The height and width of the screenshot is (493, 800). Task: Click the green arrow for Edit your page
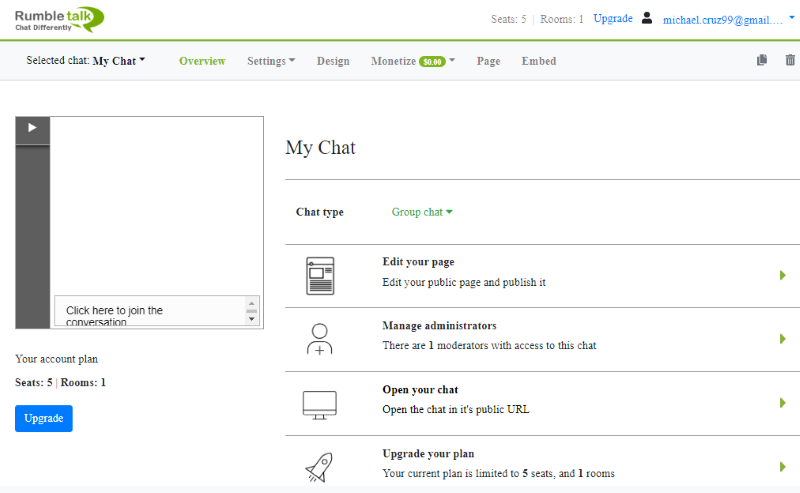[x=783, y=276]
